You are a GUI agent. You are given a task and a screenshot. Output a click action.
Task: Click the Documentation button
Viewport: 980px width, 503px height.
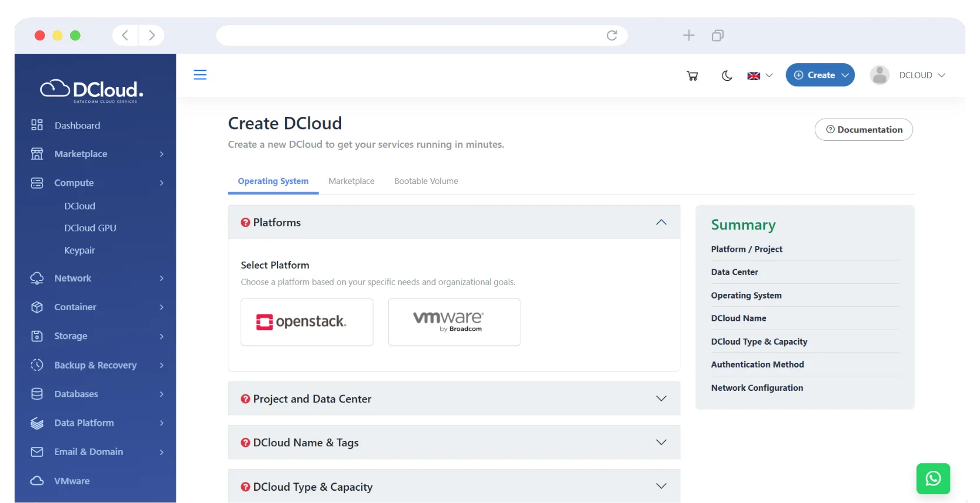click(x=863, y=130)
